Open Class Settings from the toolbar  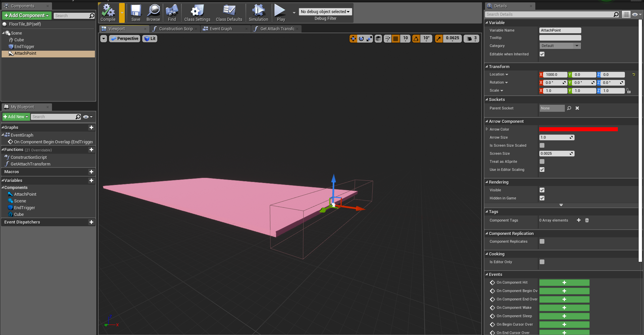point(197,12)
